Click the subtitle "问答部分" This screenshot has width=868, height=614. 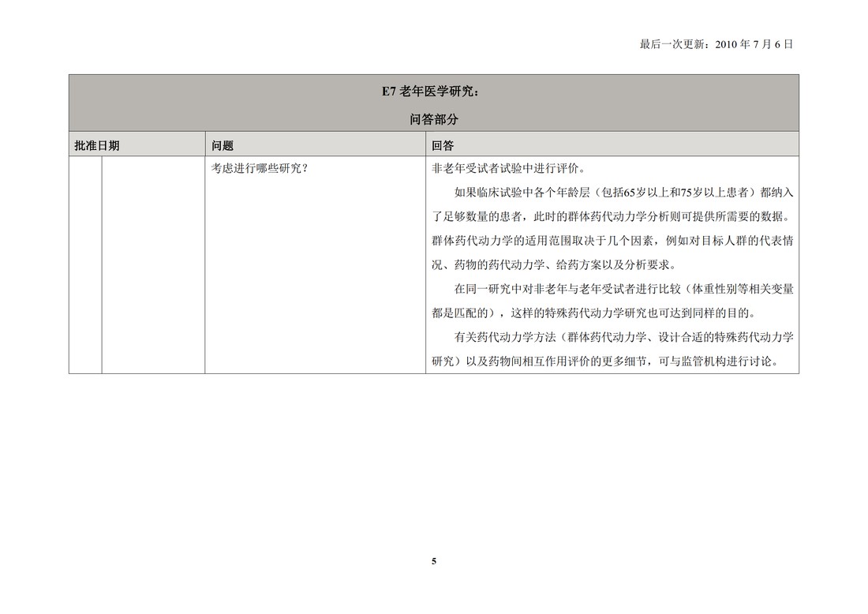(434, 120)
